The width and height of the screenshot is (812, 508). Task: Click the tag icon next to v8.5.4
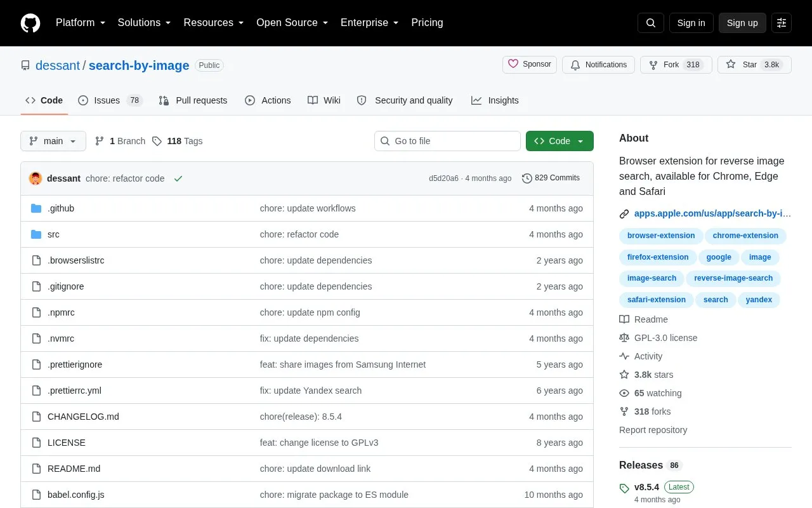[624, 488]
